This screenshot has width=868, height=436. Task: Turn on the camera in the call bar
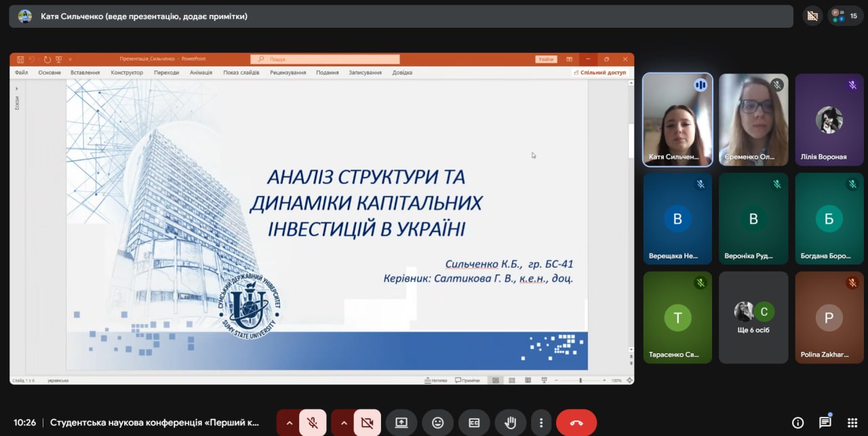tap(367, 422)
